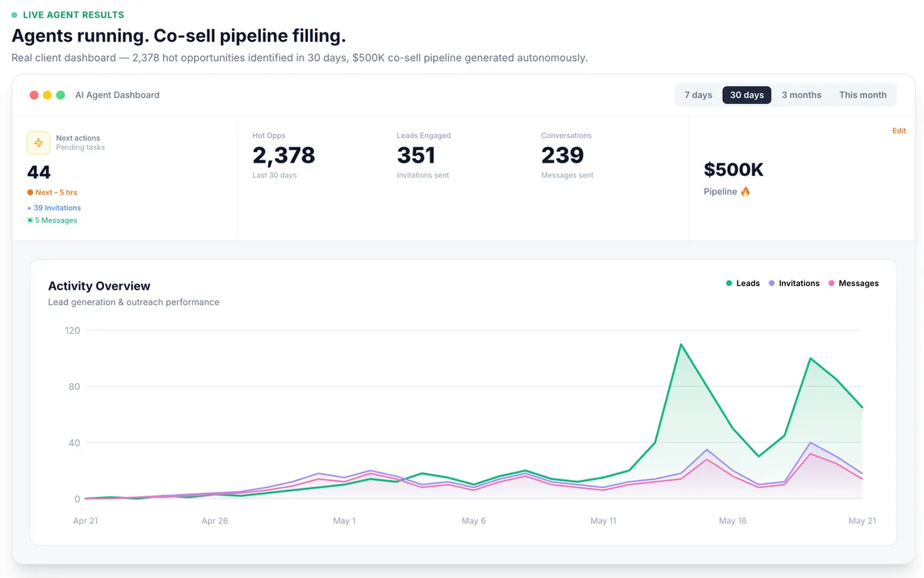Click the May 11 axis label
924x578 pixels.
tap(603, 521)
